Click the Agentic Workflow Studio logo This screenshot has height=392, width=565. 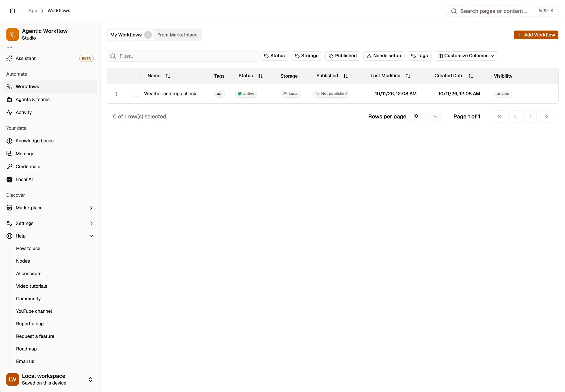(x=12, y=34)
